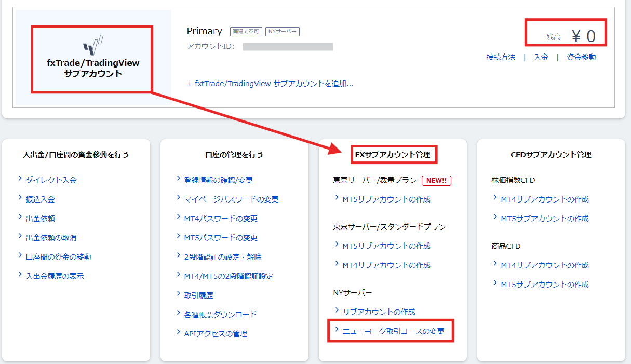The height and width of the screenshot is (364, 631).
Task: Open 口座間の資金の移動 link
Action: point(58,257)
